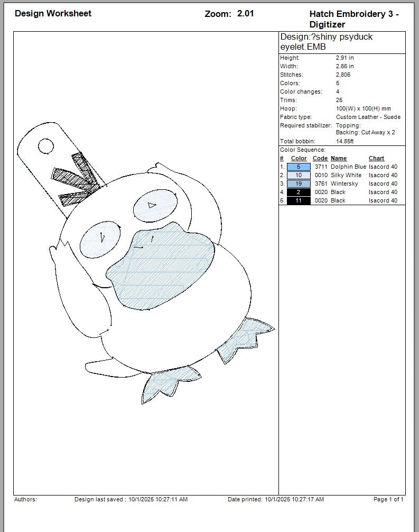Image resolution: width=419 pixels, height=532 pixels.
Task: Click the Trims value 25
Action: coord(339,100)
